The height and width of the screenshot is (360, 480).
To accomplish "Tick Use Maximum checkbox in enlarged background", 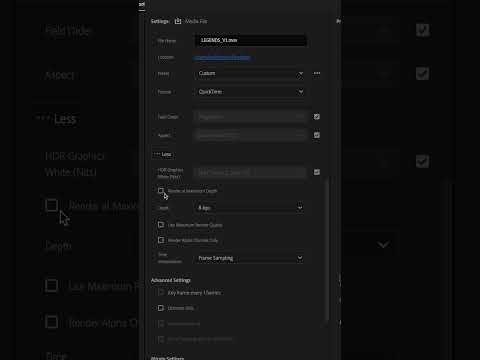I will (52, 286).
